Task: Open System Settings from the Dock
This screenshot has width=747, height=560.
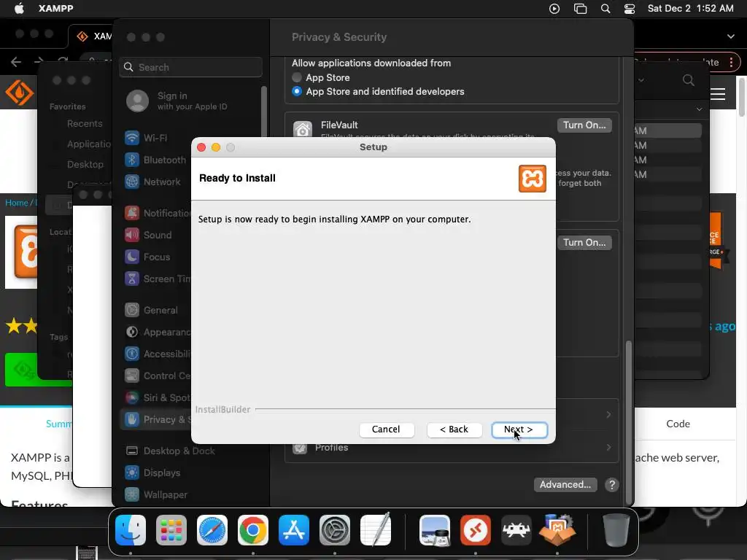Action: click(x=334, y=530)
